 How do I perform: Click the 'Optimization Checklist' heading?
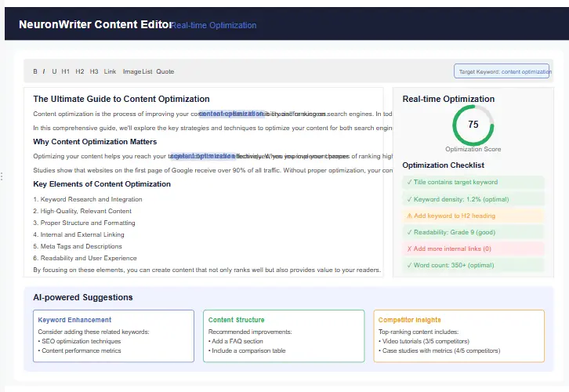click(x=443, y=165)
